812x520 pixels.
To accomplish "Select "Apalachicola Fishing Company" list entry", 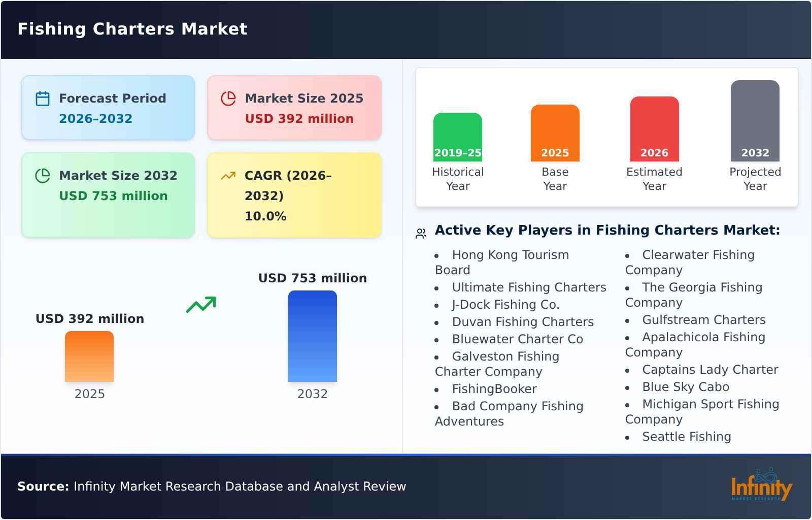I will tap(695, 345).
